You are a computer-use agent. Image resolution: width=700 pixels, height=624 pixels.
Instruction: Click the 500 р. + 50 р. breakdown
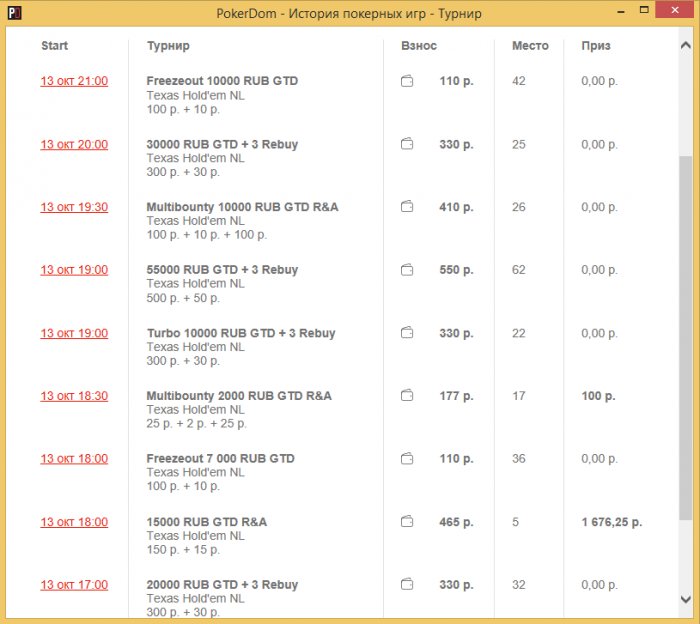click(183, 298)
